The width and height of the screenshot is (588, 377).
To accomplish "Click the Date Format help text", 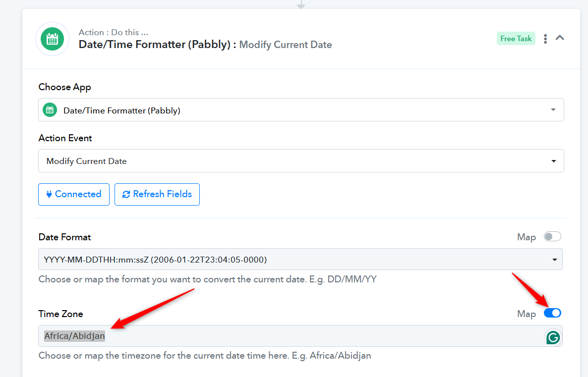I will tap(207, 279).
